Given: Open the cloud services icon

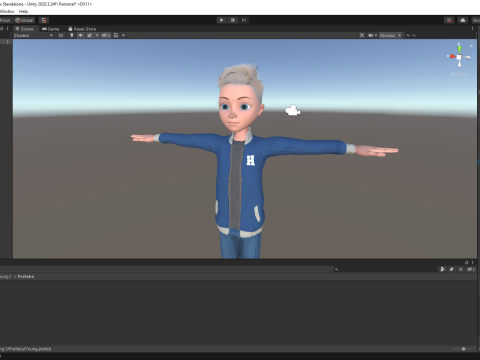Looking at the screenshot, I should coord(463,20).
